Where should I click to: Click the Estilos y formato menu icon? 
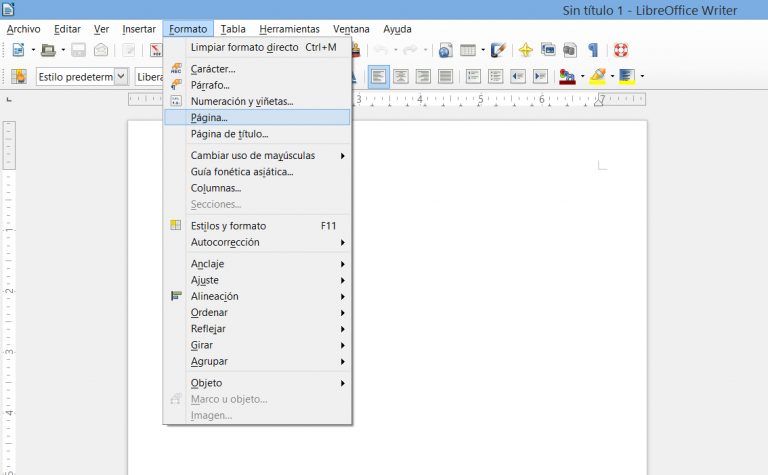click(x=175, y=225)
